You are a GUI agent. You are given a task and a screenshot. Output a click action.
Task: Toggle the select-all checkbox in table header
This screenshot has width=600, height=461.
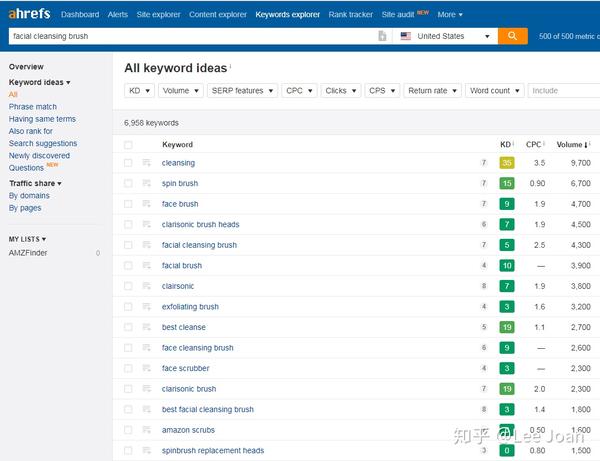(x=128, y=145)
